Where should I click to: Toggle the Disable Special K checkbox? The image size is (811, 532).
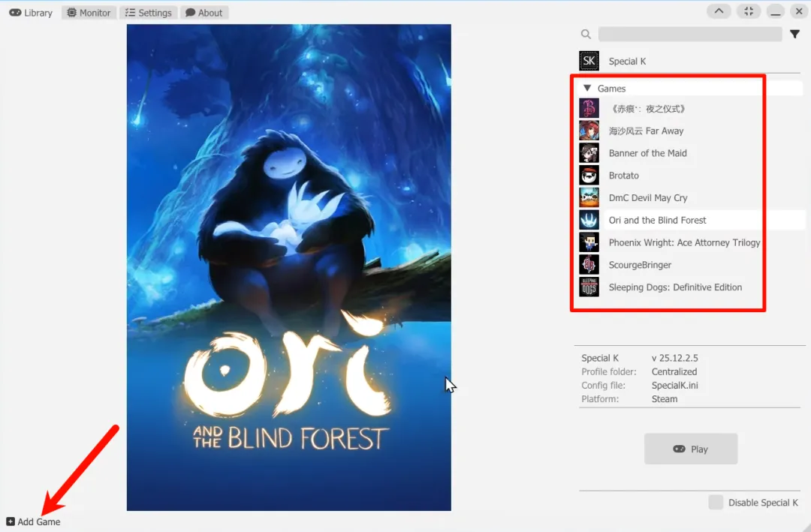click(716, 502)
